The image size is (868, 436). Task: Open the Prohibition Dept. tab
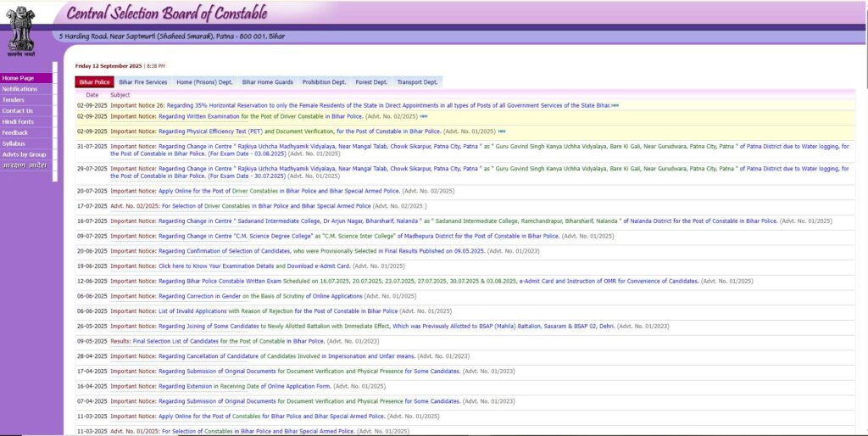tap(324, 82)
